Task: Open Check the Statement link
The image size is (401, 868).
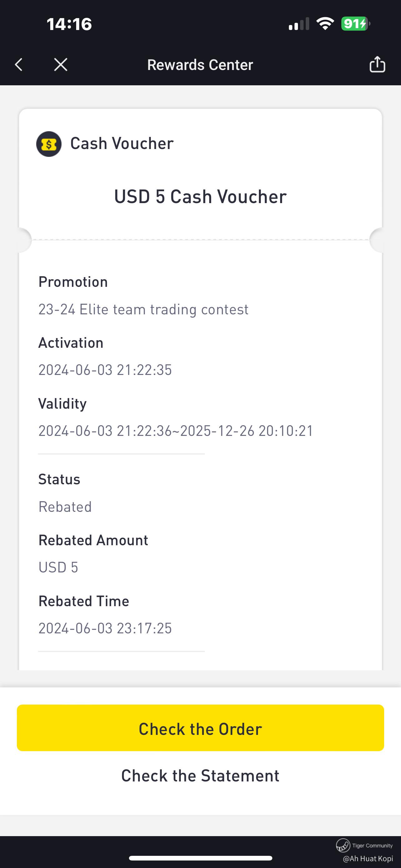Action: 200,776
